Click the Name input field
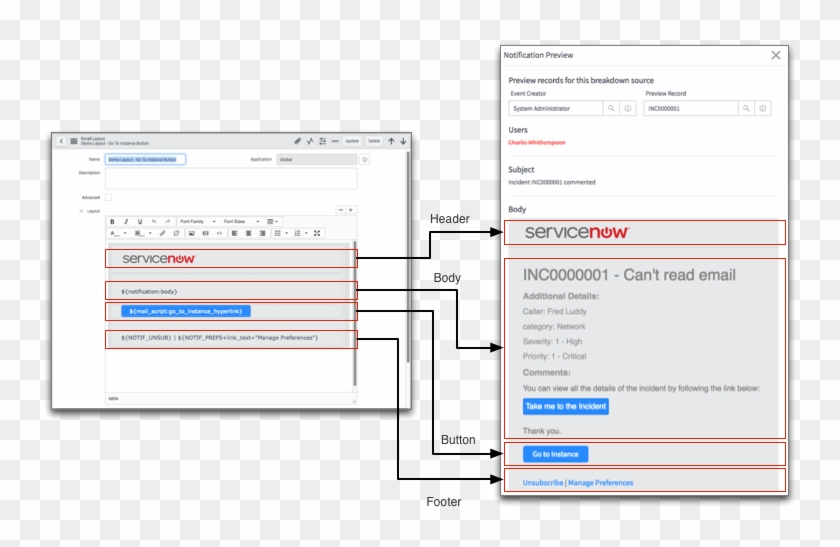The width and height of the screenshot is (840, 547). pos(146,159)
